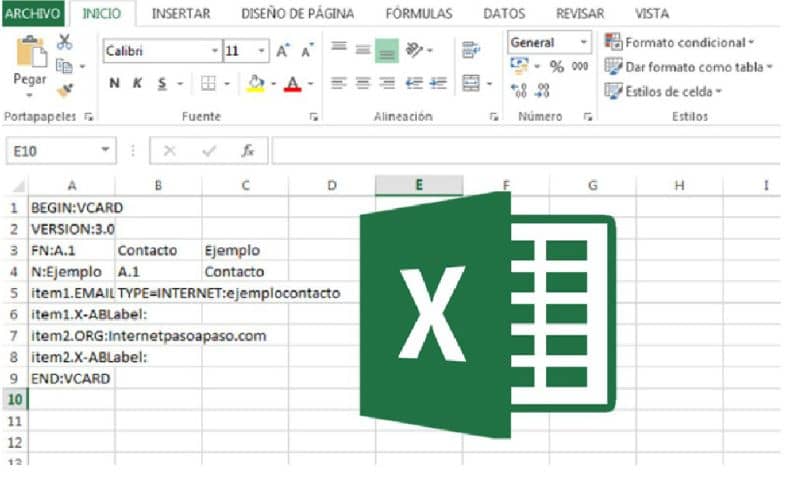800x483 pixels.
Task: Open Portapapeles dialog launcher
Action: [x=89, y=117]
